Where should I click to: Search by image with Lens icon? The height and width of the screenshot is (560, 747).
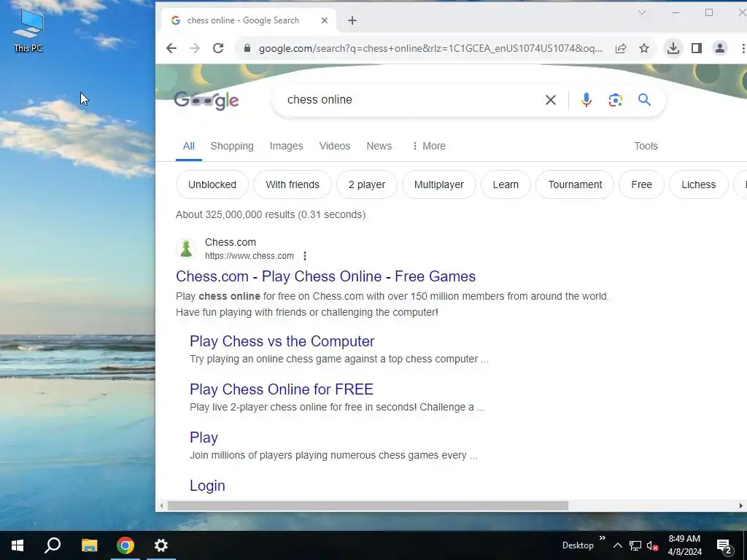(x=615, y=100)
